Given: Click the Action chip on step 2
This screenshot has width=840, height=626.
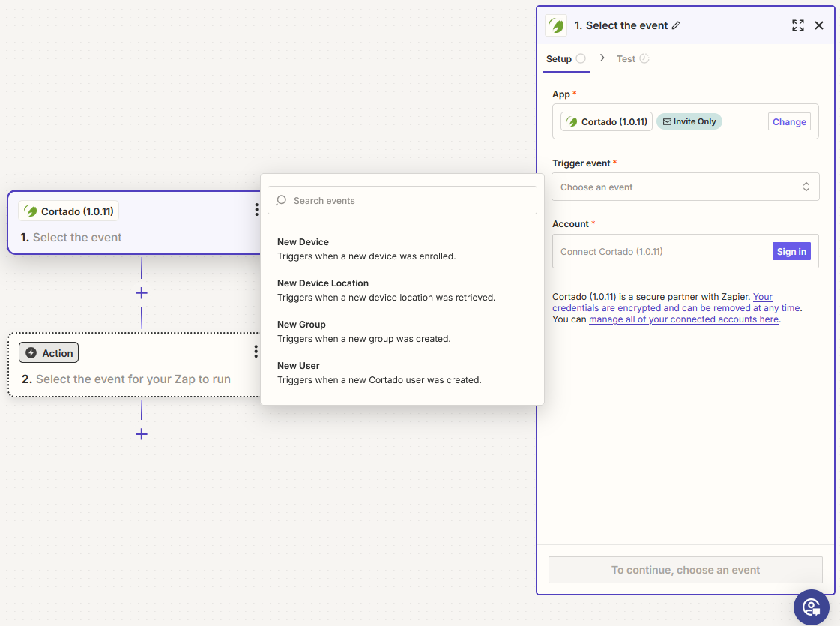Looking at the screenshot, I should click(x=49, y=352).
